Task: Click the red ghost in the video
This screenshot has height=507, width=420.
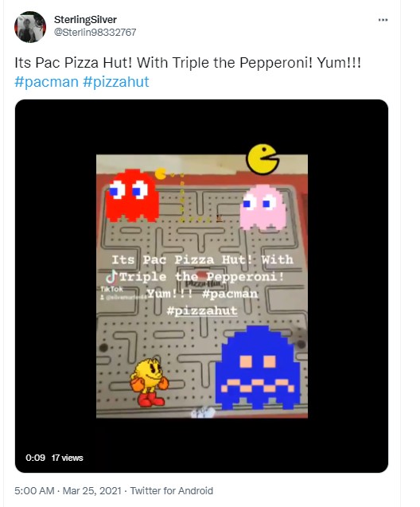Action: (x=132, y=195)
